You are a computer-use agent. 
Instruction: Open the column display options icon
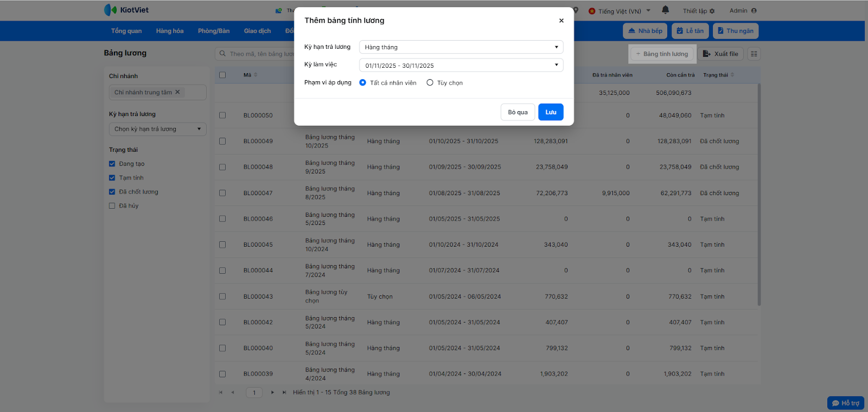[x=754, y=54]
